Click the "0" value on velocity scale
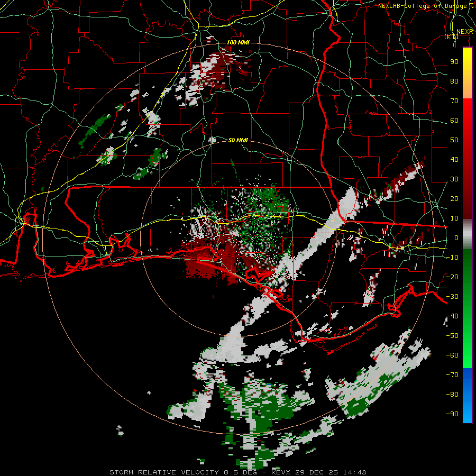 click(456, 238)
